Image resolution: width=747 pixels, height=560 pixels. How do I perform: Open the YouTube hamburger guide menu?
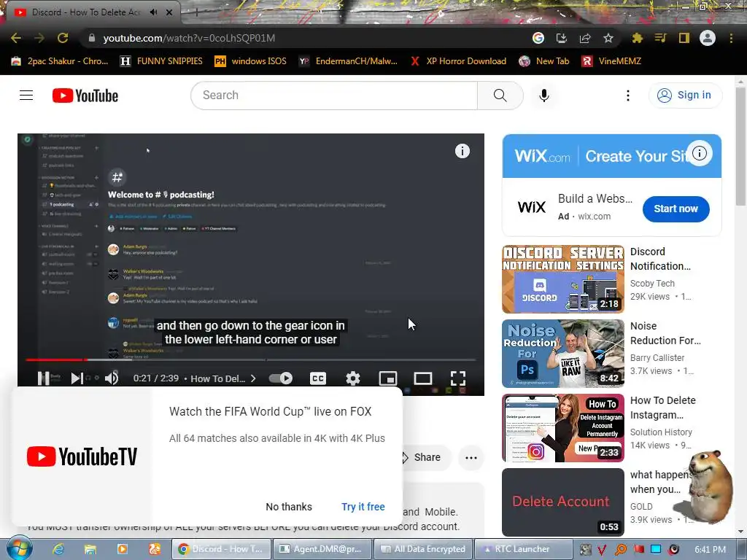click(26, 96)
